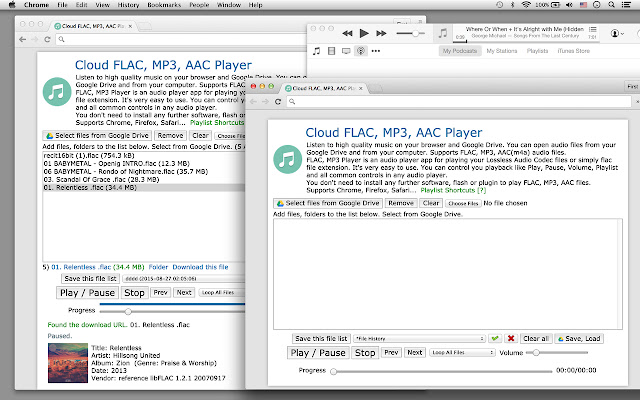Close front Cloud FLAC player tab
The image size is (640, 400).
click(360, 88)
